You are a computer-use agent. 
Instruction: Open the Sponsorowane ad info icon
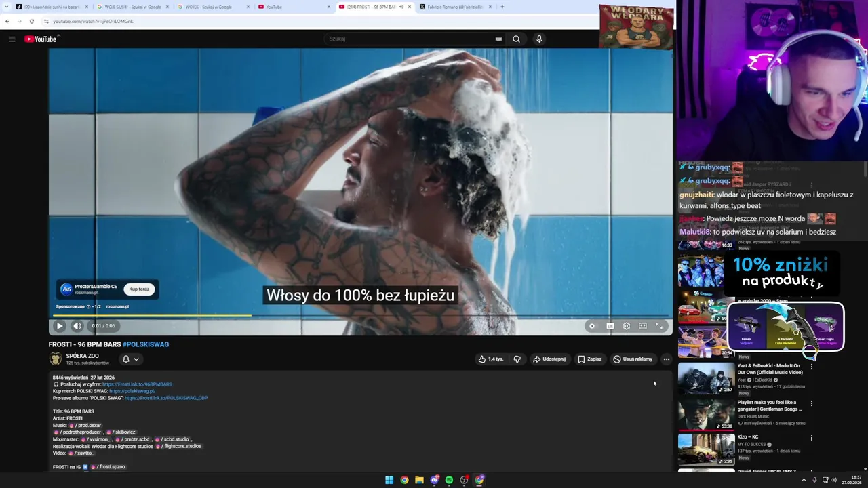88,306
